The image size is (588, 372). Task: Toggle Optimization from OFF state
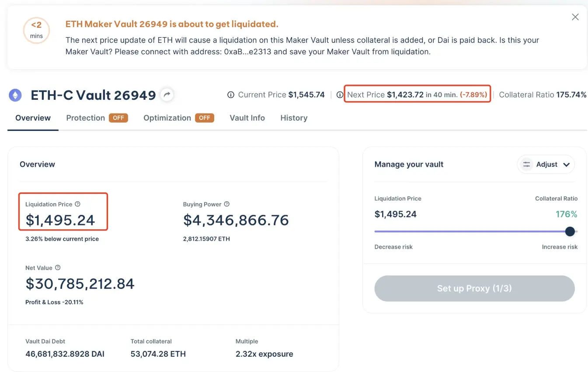(204, 118)
